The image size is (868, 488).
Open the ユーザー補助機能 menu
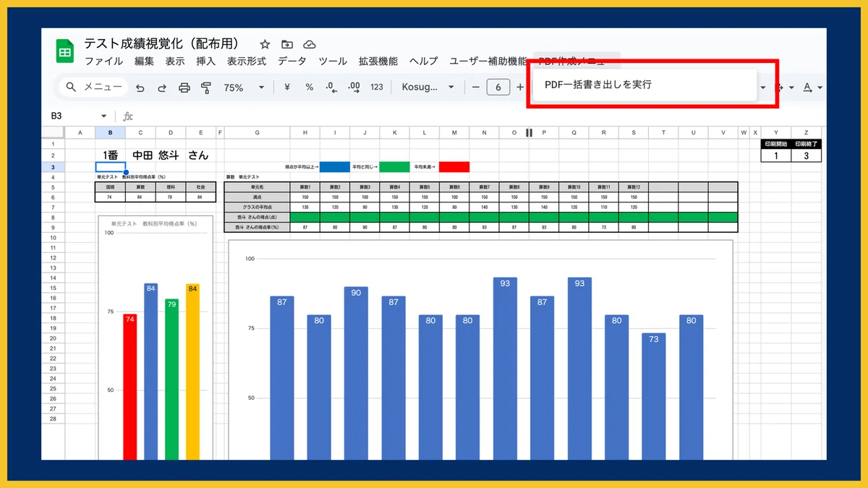(x=488, y=61)
